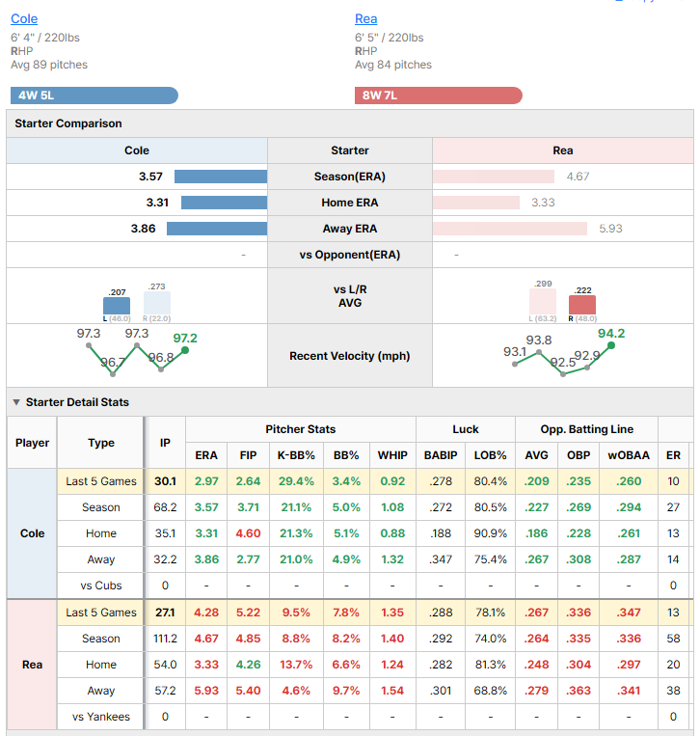Click Cole's Season ERA 3.57 bar
700x736 pixels.
pyautogui.click(x=221, y=177)
